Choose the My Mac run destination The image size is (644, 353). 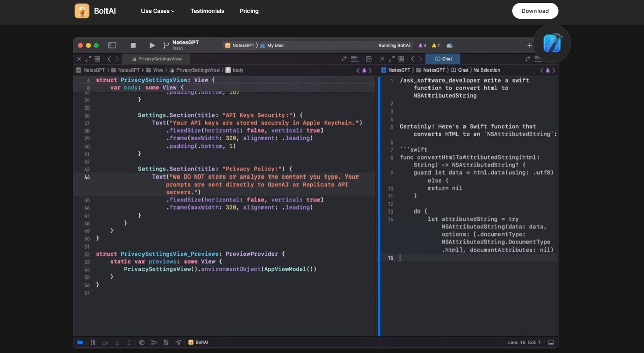tap(272, 45)
